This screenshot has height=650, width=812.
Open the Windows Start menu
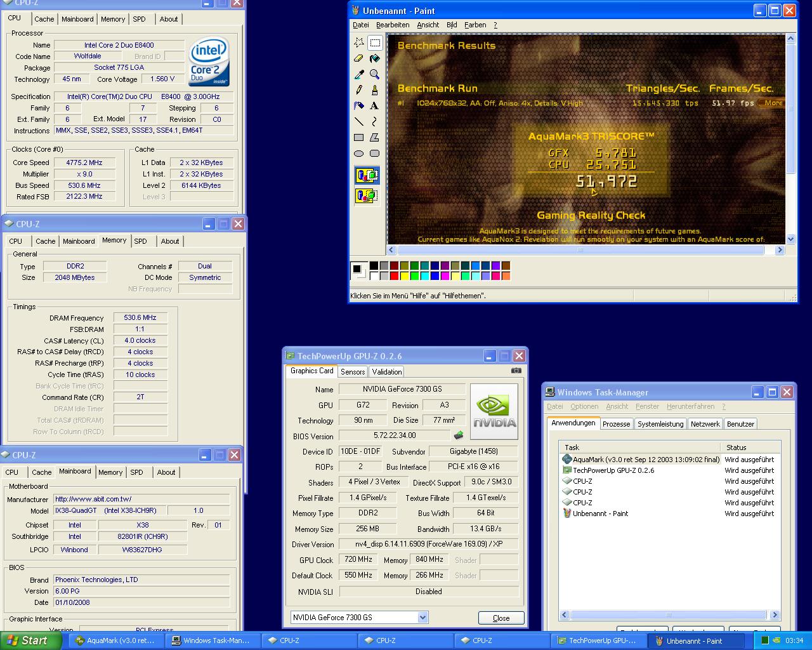tap(30, 640)
